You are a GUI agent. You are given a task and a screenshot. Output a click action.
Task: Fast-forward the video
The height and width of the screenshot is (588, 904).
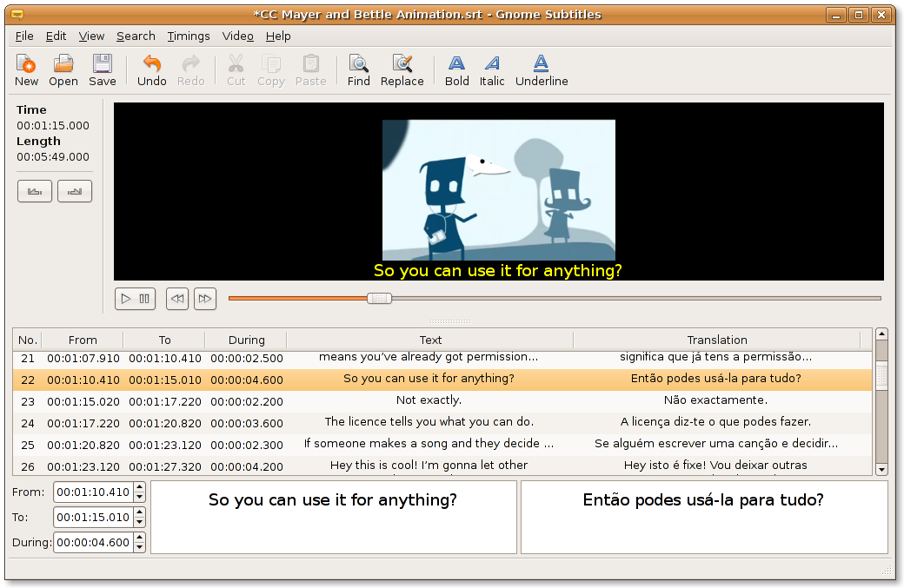point(204,299)
